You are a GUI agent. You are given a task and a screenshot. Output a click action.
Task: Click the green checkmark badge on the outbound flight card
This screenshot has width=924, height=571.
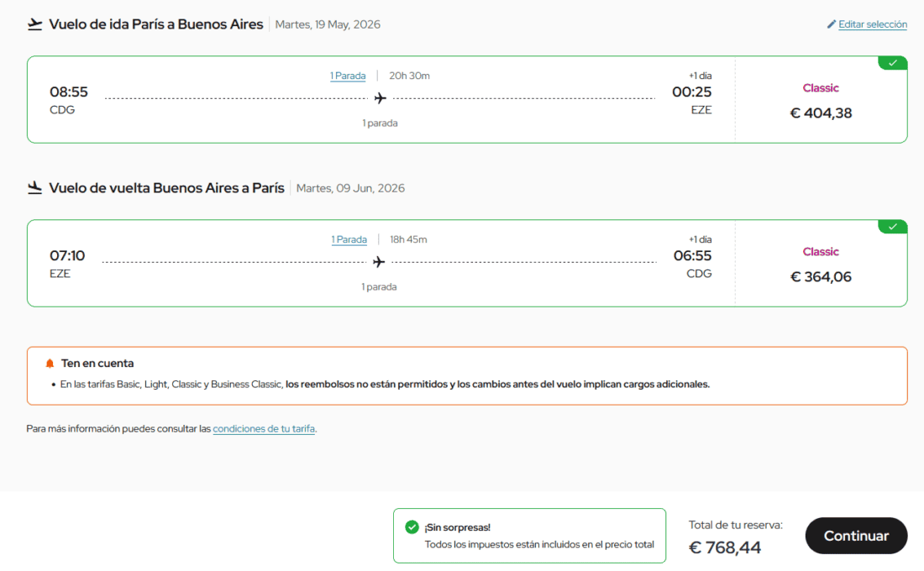pos(892,63)
